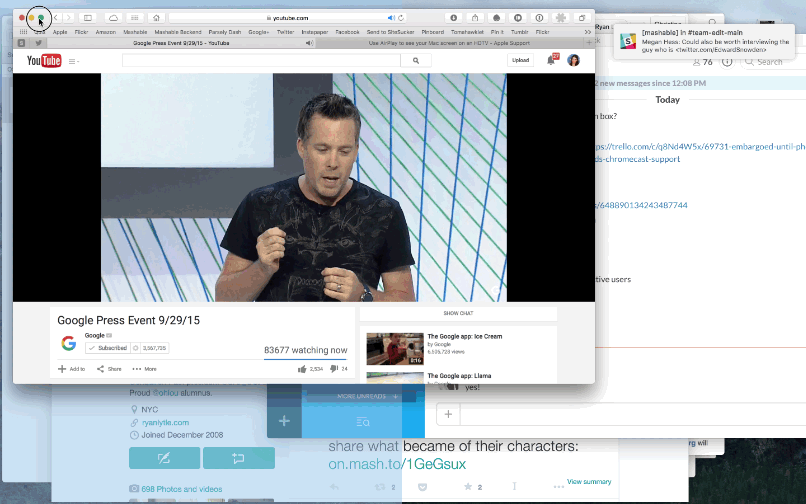Viewport: 806px width, 504px height.
Task: Click the @ohiou mention in Twitter bio
Action: pyautogui.click(x=165, y=393)
